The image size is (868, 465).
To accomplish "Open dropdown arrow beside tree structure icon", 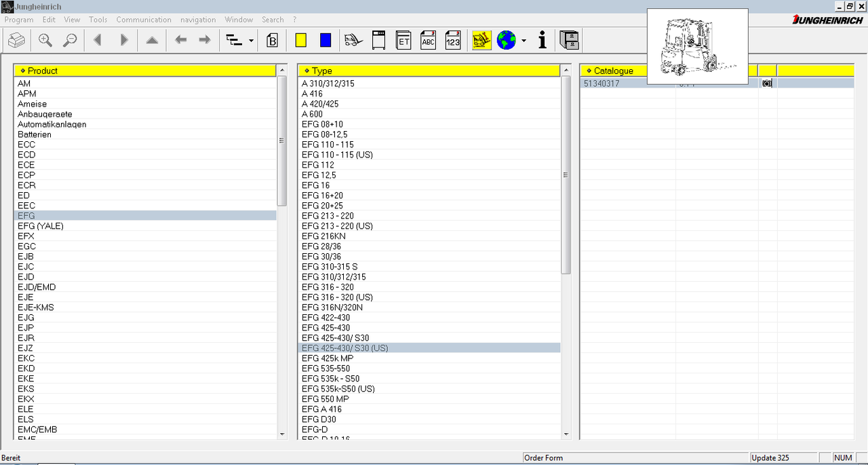I will pyautogui.click(x=252, y=41).
